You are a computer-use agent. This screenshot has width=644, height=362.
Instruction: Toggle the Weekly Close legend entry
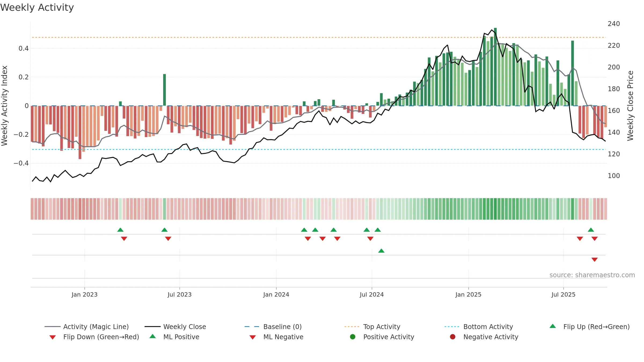175,327
